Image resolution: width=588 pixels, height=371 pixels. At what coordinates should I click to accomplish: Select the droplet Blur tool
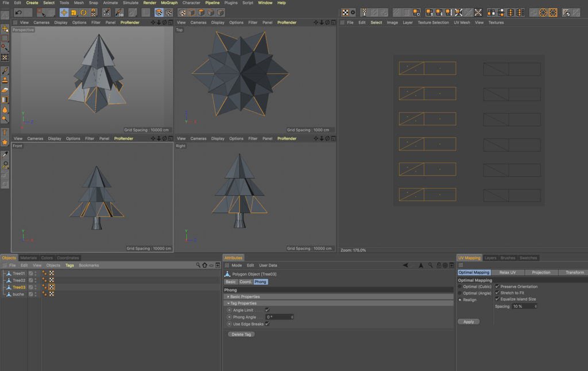tap(5, 110)
